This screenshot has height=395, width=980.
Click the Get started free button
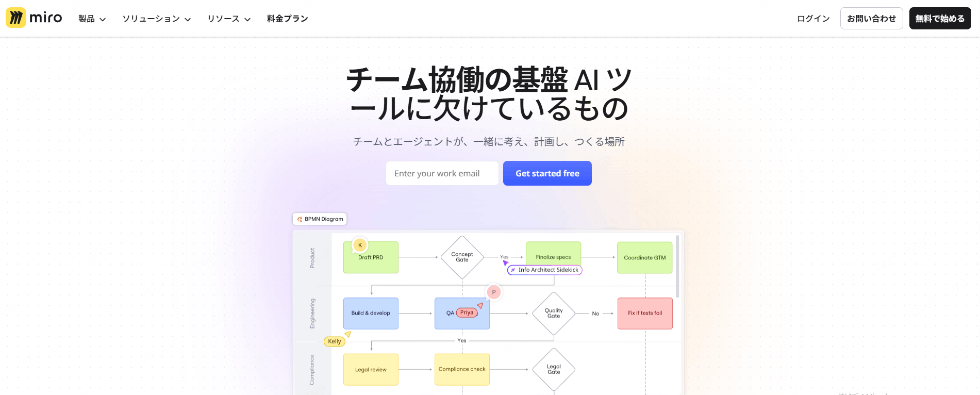(547, 173)
